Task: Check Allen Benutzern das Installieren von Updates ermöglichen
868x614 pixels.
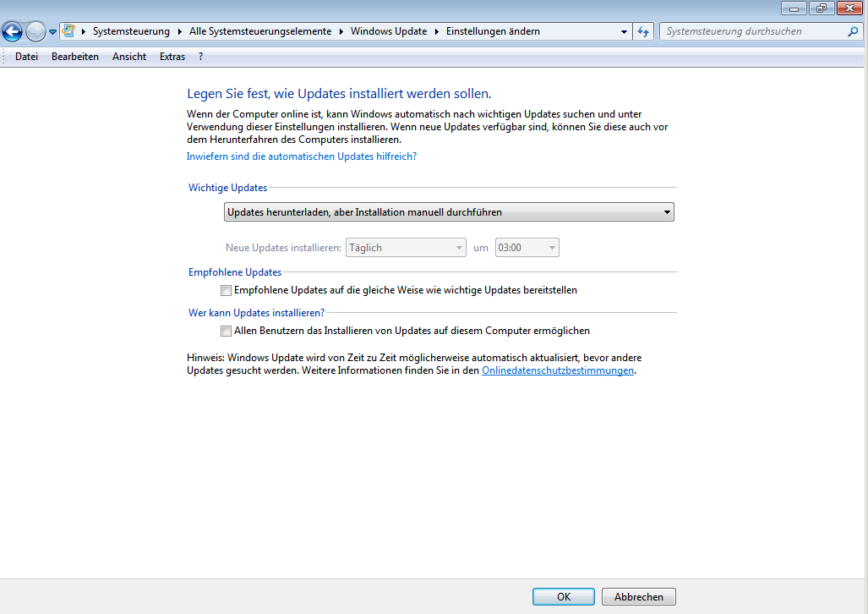Action: (x=226, y=331)
